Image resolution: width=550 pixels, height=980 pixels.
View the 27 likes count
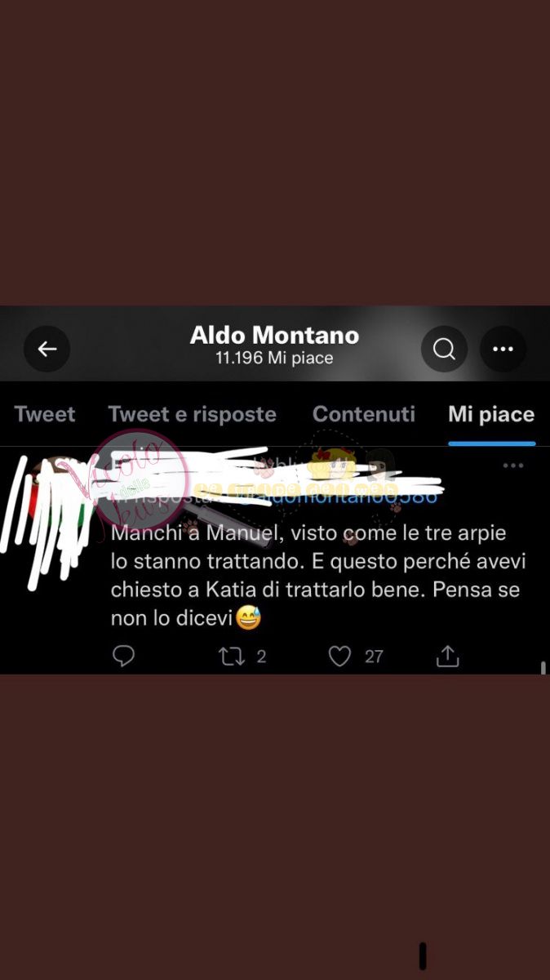[x=374, y=657]
